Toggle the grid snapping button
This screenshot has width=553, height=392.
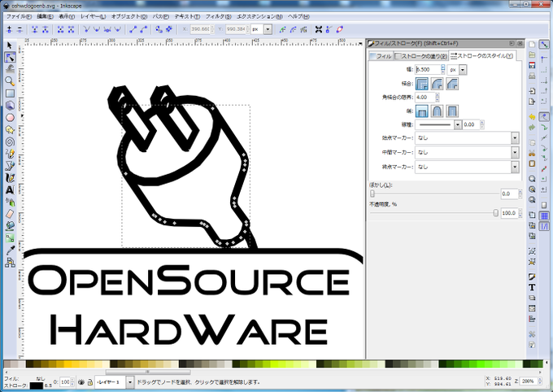(x=545, y=216)
